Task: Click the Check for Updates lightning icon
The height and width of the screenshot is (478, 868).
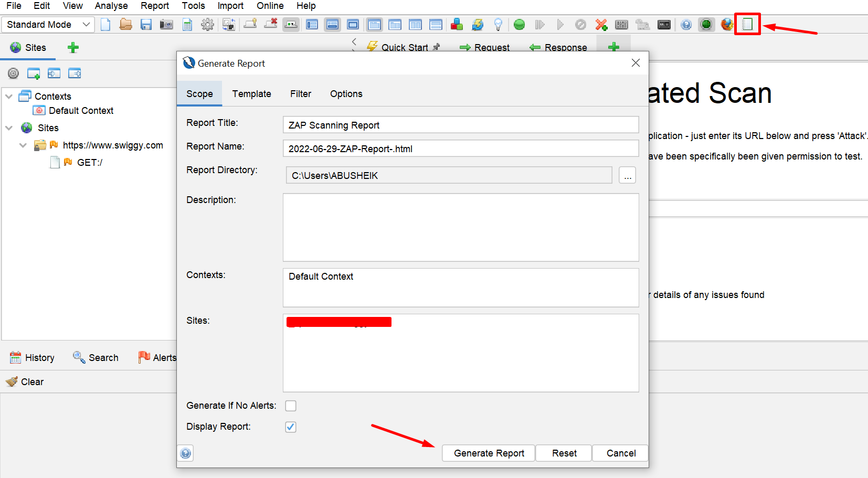Action: pyautogui.click(x=478, y=25)
